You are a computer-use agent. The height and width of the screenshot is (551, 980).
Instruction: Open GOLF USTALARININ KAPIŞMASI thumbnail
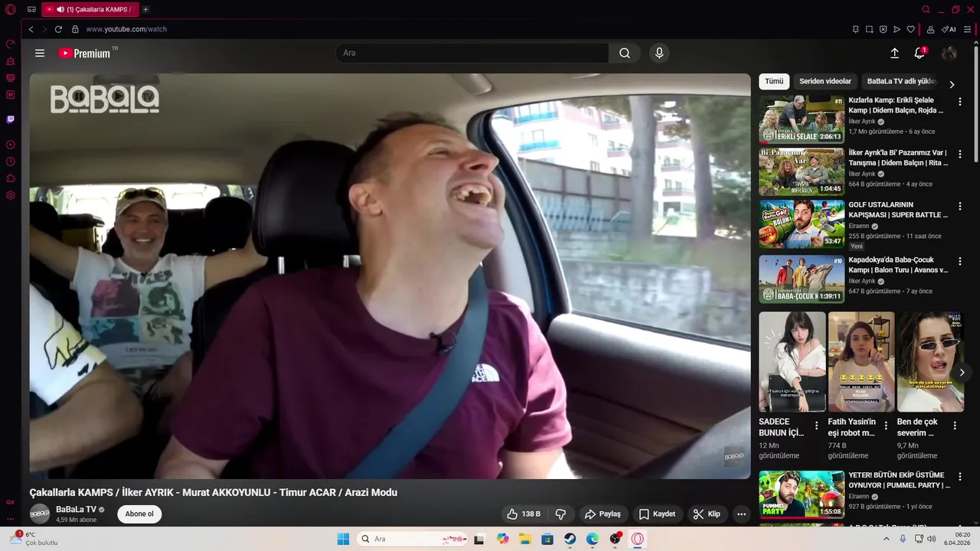click(x=802, y=224)
